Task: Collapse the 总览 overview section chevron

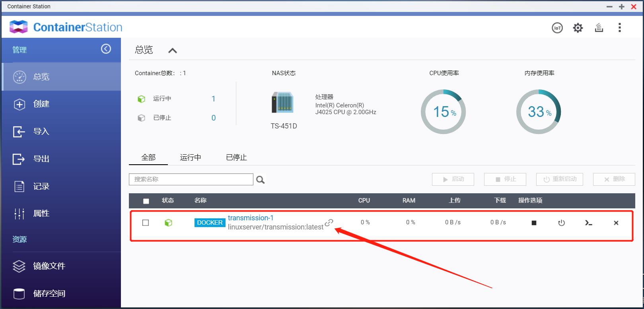Action: [172, 51]
